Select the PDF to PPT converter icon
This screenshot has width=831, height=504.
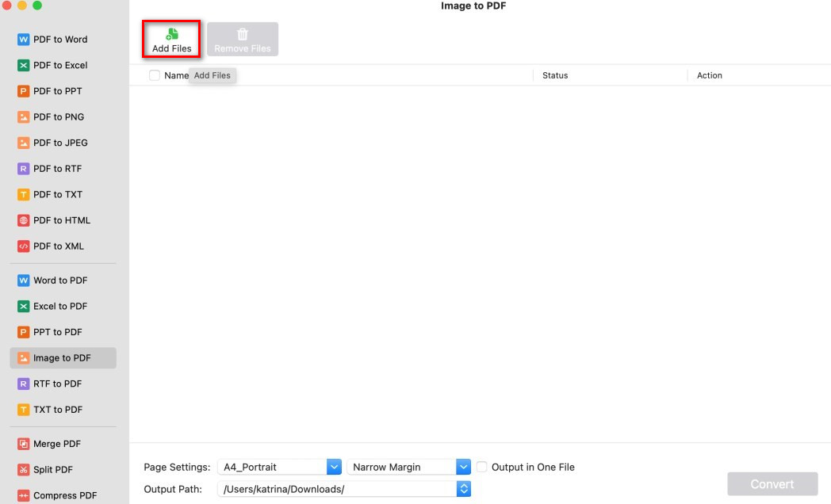tap(22, 90)
